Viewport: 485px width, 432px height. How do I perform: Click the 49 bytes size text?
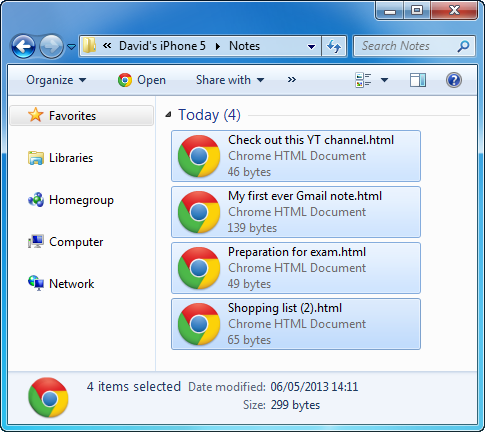[249, 284]
